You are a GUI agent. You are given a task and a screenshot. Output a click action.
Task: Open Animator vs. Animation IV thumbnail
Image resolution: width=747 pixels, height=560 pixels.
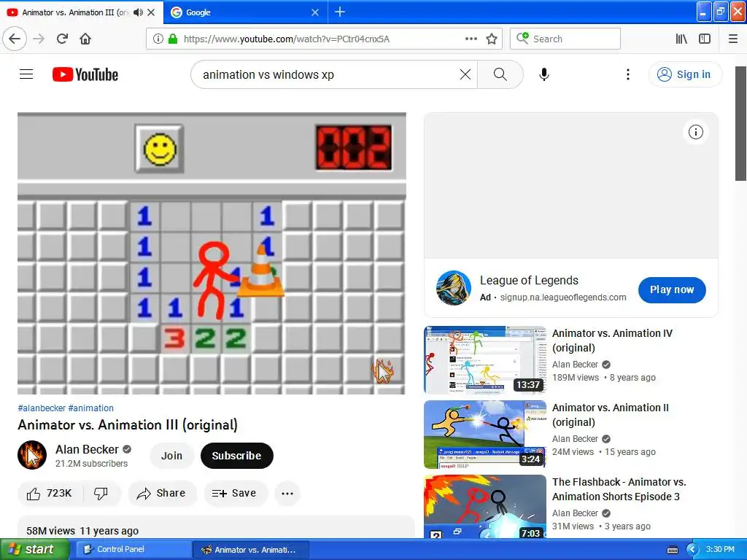[x=485, y=360]
